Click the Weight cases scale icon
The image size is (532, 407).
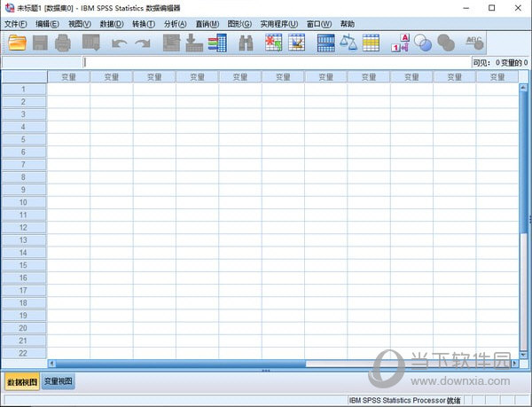(x=348, y=43)
